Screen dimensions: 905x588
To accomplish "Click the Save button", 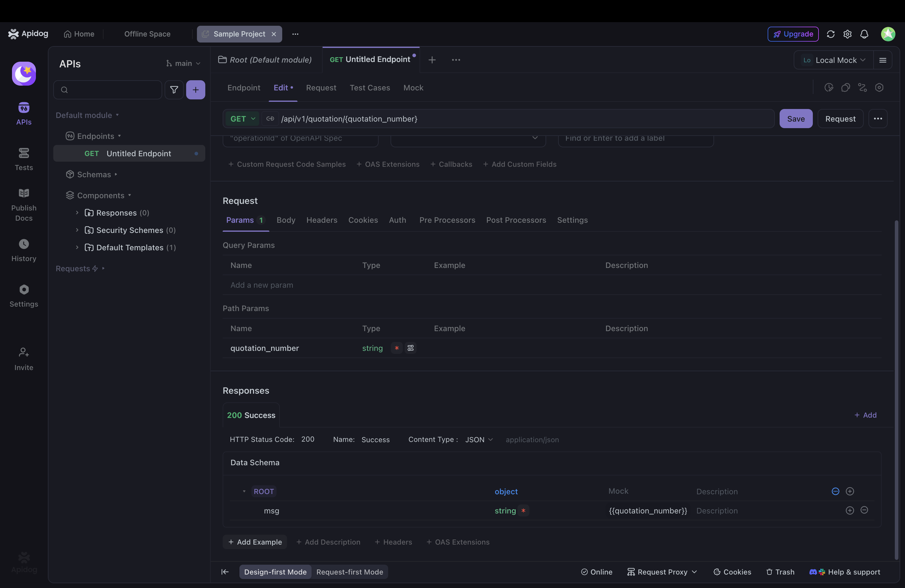I will tap(795, 119).
